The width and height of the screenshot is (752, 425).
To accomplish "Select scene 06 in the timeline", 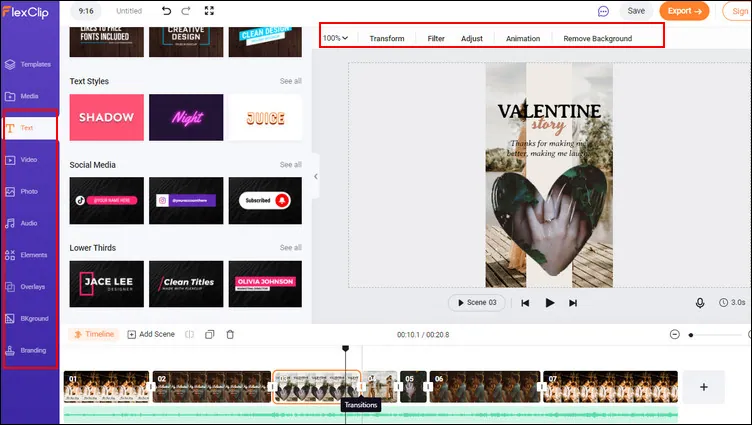I will coord(485,387).
